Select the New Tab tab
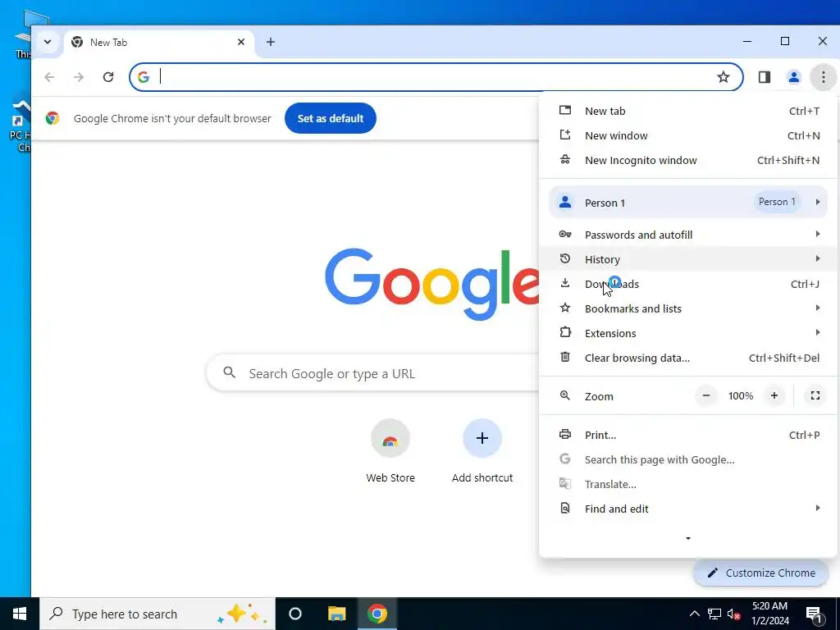 coord(159,43)
